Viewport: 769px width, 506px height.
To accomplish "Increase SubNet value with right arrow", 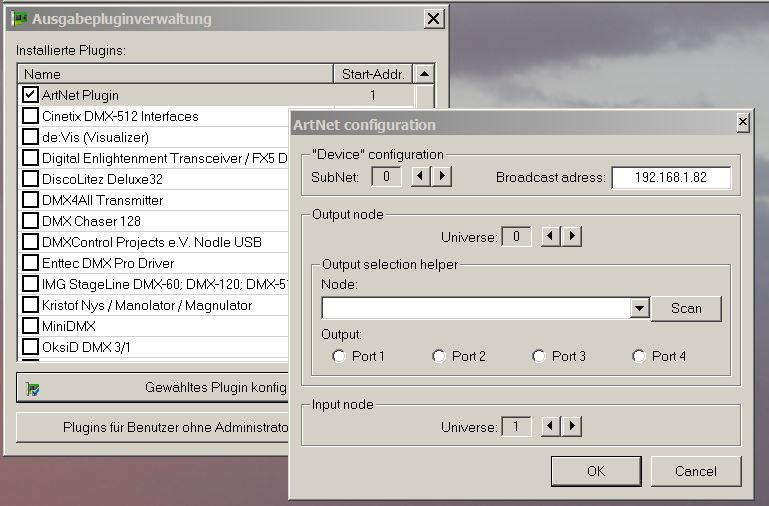I will click(x=441, y=177).
